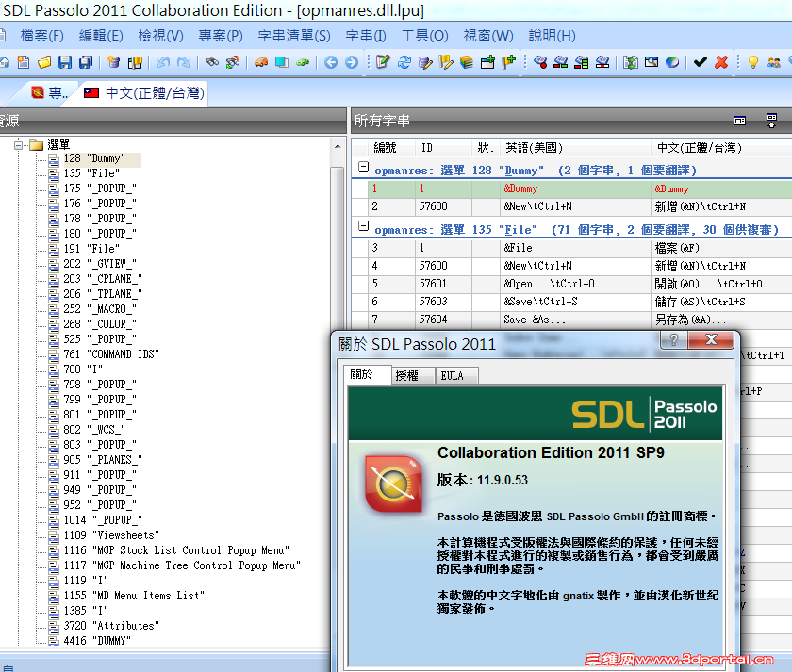This screenshot has height=672, width=792.
Task: Open a project with the yellow folder icon
Action: (44, 62)
